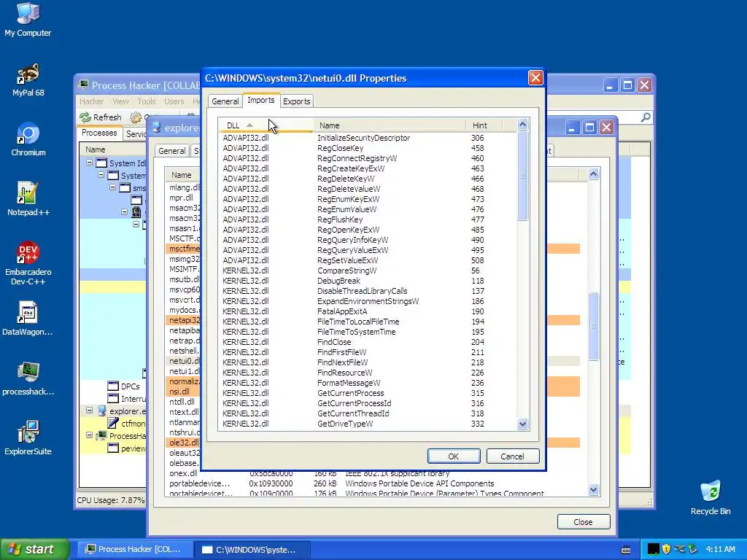Select the GetDriveTypeW import row

tap(368, 424)
